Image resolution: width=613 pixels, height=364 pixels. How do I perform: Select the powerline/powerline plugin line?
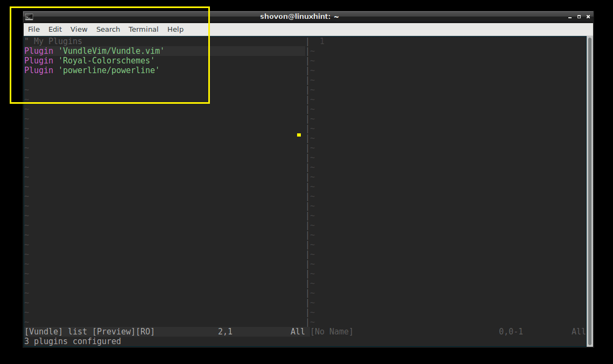coord(91,70)
